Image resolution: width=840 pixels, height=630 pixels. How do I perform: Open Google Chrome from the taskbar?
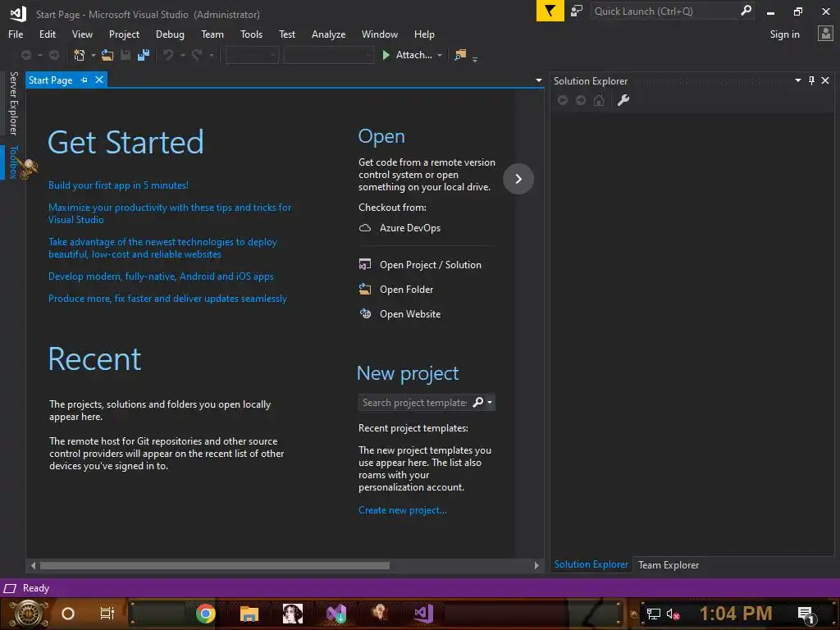click(x=206, y=614)
